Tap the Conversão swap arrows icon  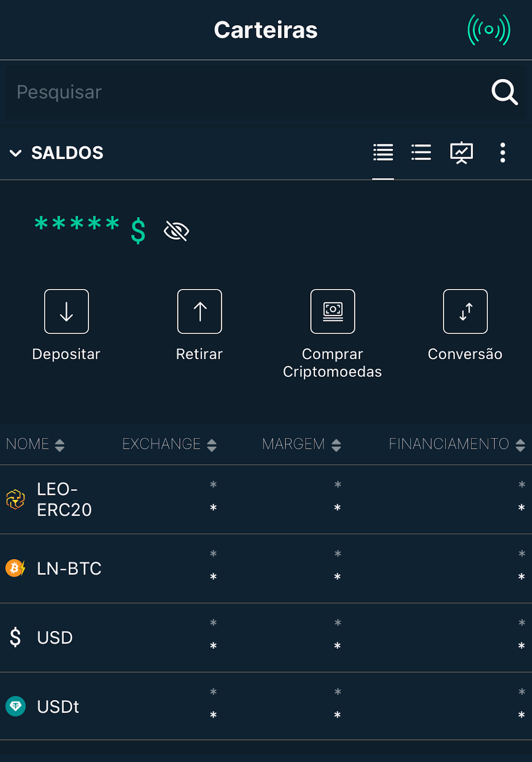click(465, 311)
